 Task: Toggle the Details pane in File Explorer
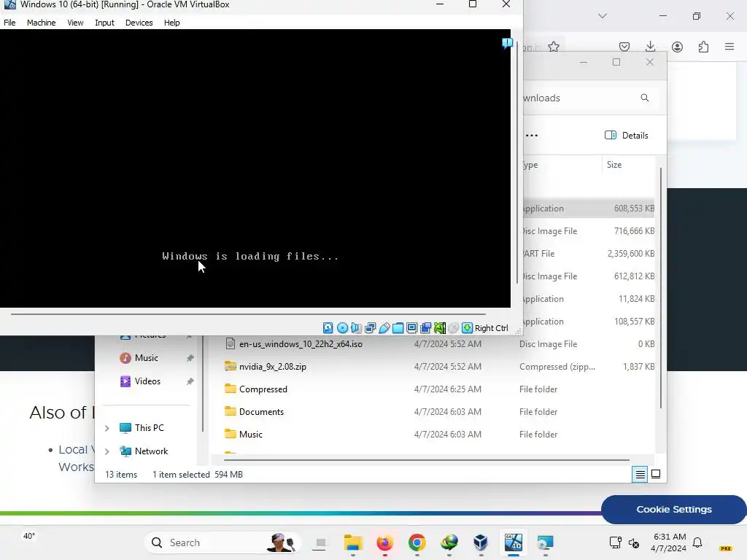[627, 135]
